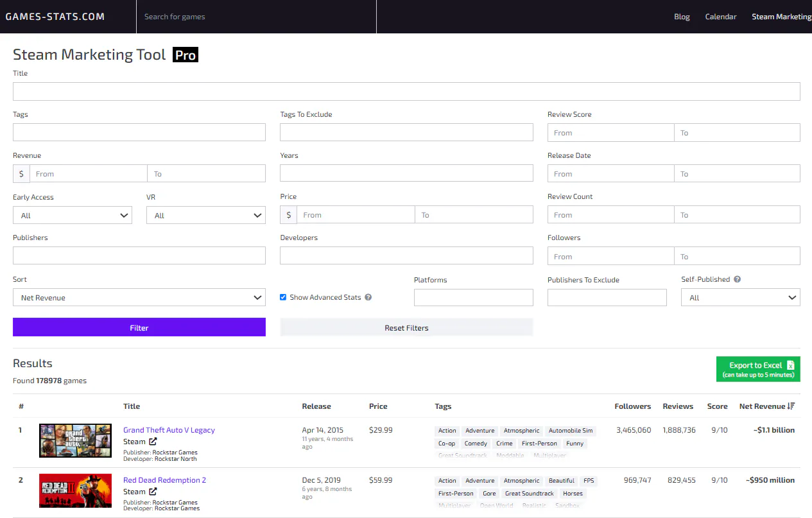The image size is (812, 518).
Task: Open the Early Access dropdown
Action: click(73, 215)
